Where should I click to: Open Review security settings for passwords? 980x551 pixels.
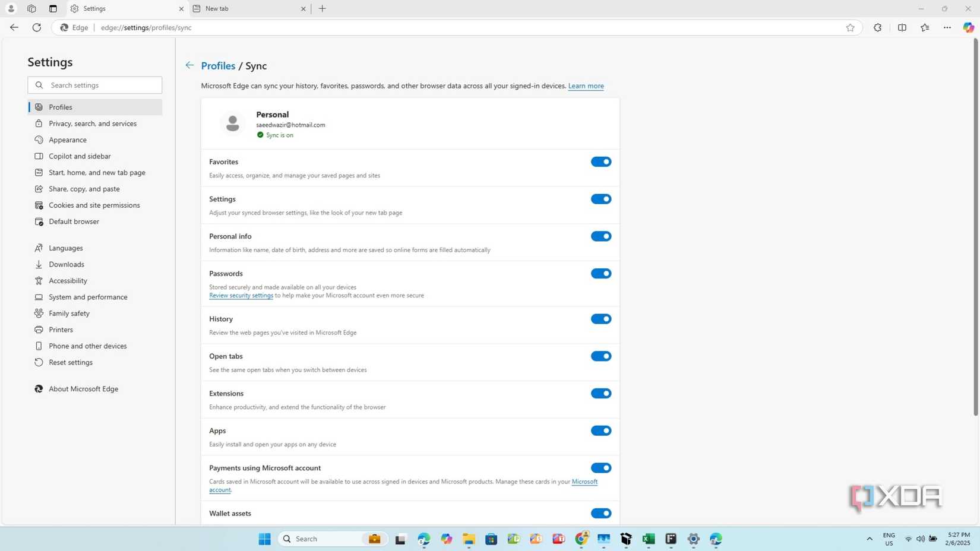click(241, 295)
